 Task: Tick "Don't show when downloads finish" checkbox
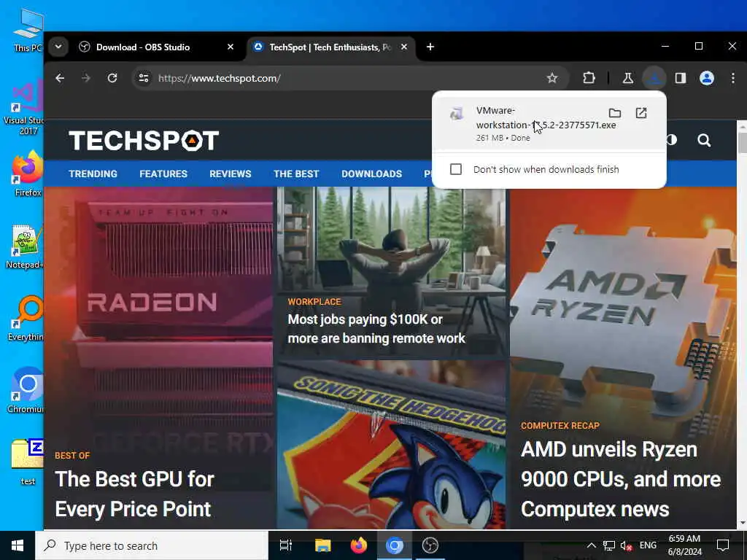pyautogui.click(x=456, y=169)
